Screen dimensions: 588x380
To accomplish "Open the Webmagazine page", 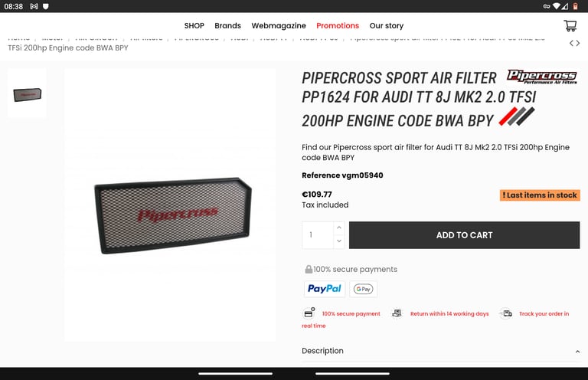I will click(x=279, y=25).
